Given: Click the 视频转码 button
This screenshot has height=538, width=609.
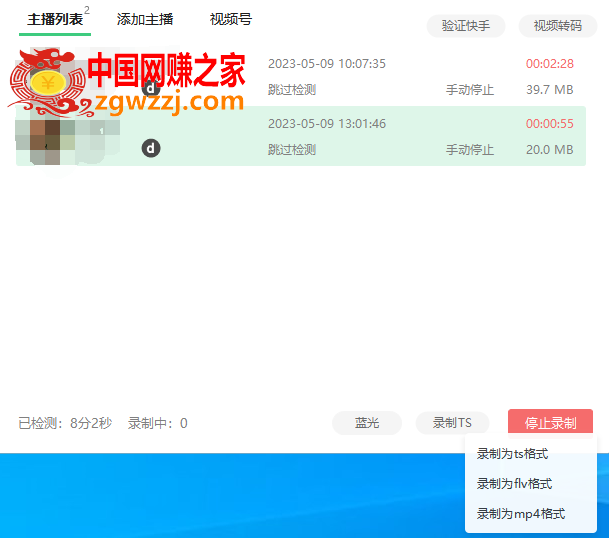Looking at the screenshot, I should pos(558,26).
